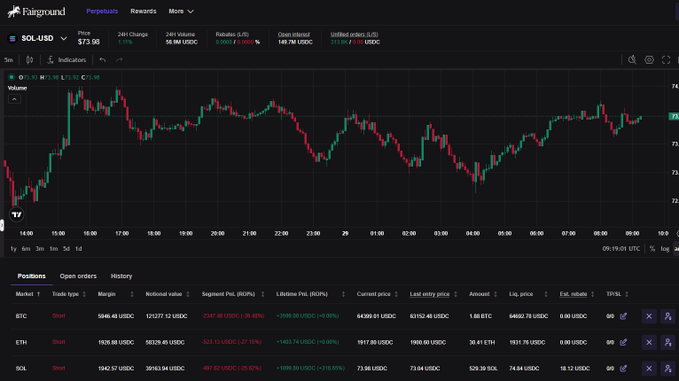Image resolution: width=679 pixels, height=381 pixels.
Task: Click the TradingView logo on chart
Action: (x=16, y=214)
